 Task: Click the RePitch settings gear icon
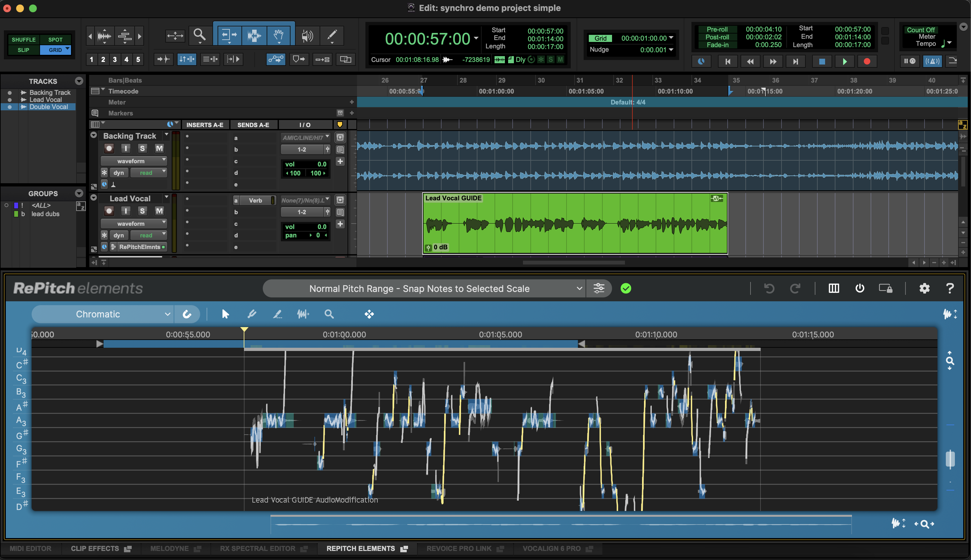click(924, 288)
